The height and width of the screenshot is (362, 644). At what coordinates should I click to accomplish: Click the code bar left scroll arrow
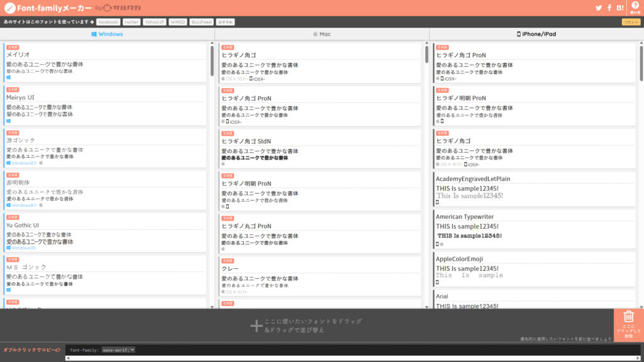(x=68, y=358)
